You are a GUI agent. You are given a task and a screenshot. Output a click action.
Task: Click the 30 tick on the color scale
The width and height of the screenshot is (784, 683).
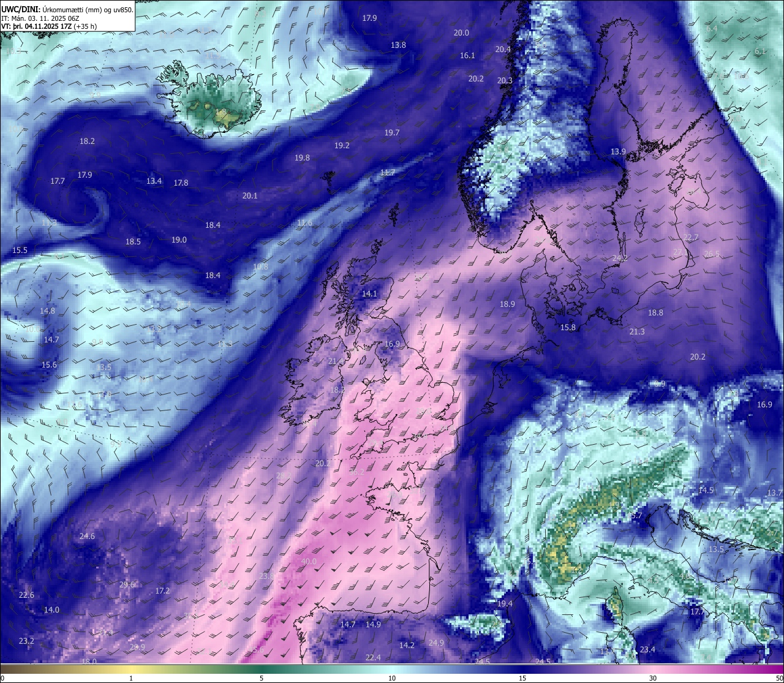(x=653, y=679)
